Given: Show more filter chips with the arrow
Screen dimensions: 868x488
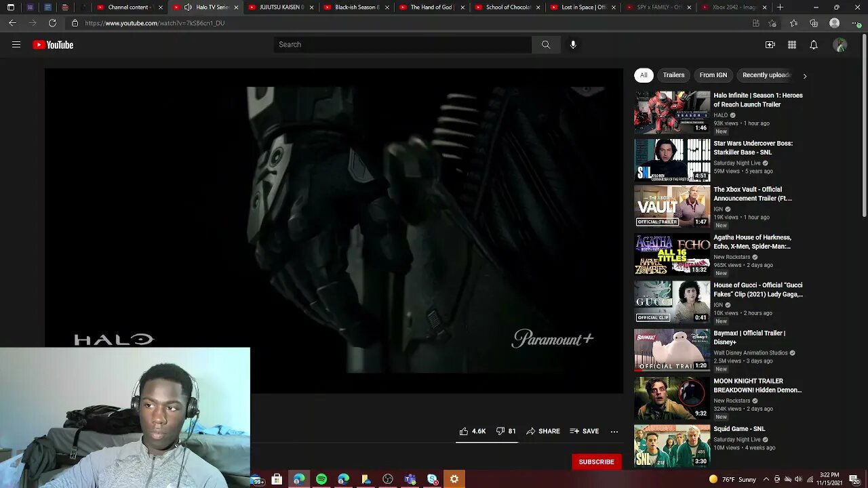Looking at the screenshot, I should [805, 76].
